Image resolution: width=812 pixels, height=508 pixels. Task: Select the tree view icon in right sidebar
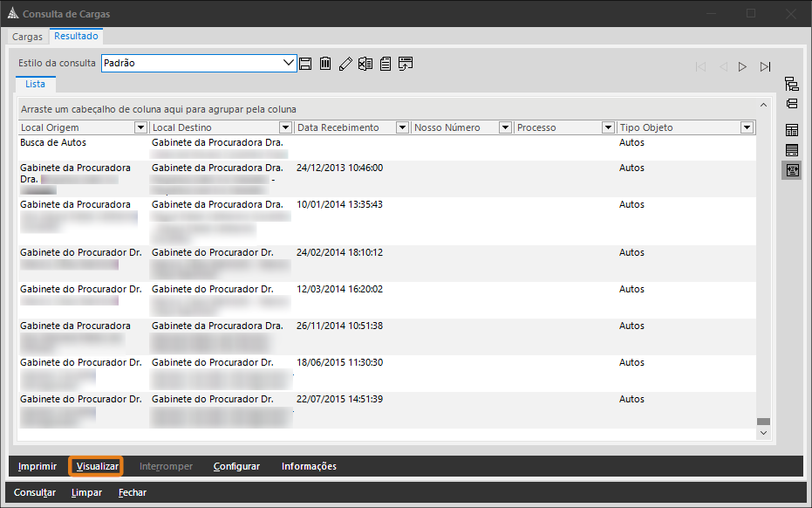click(x=791, y=84)
